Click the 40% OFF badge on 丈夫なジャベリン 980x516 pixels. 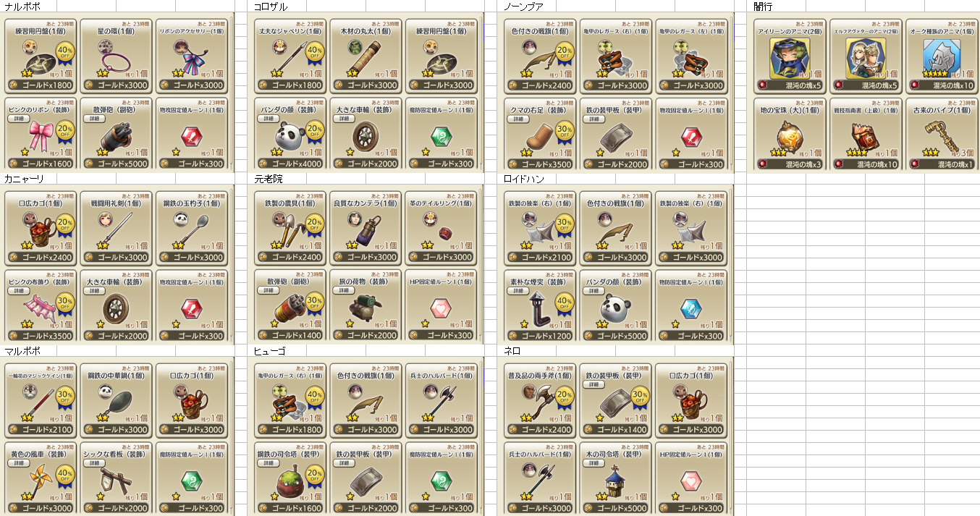click(x=315, y=52)
